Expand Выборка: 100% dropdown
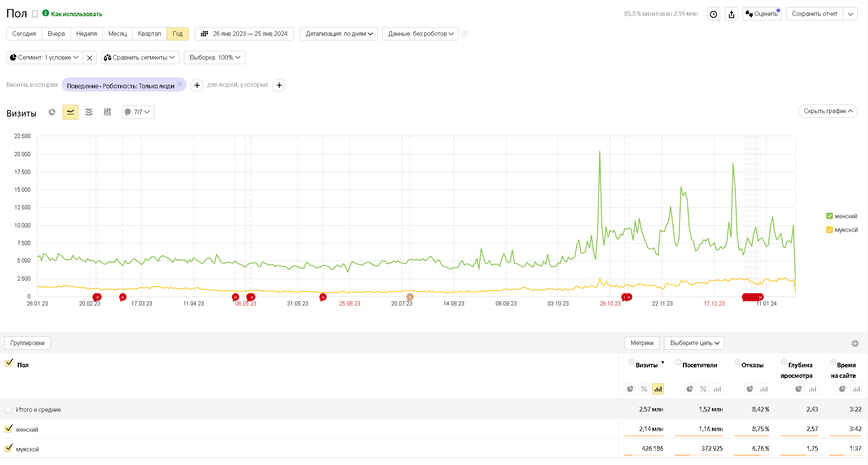Image resolution: width=868 pixels, height=465 pixels. tap(214, 58)
